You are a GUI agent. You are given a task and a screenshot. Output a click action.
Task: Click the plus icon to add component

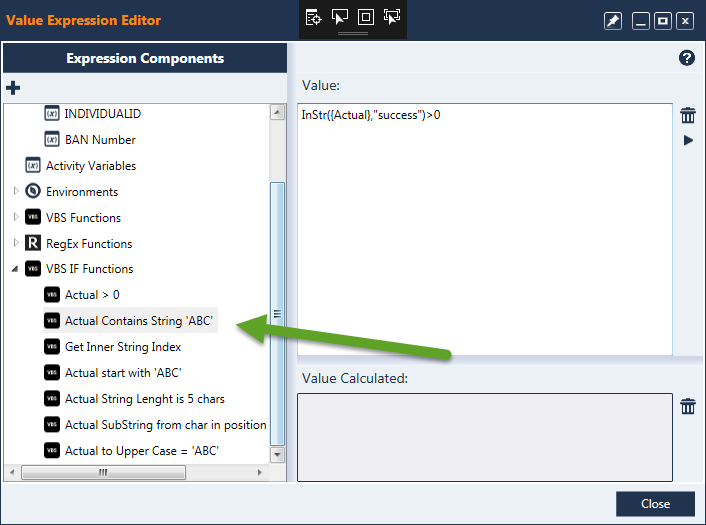[13, 88]
